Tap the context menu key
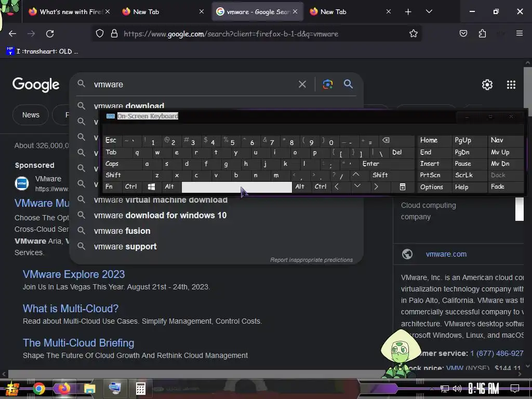This screenshot has height=399, width=532. pyautogui.click(x=403, y=187)
